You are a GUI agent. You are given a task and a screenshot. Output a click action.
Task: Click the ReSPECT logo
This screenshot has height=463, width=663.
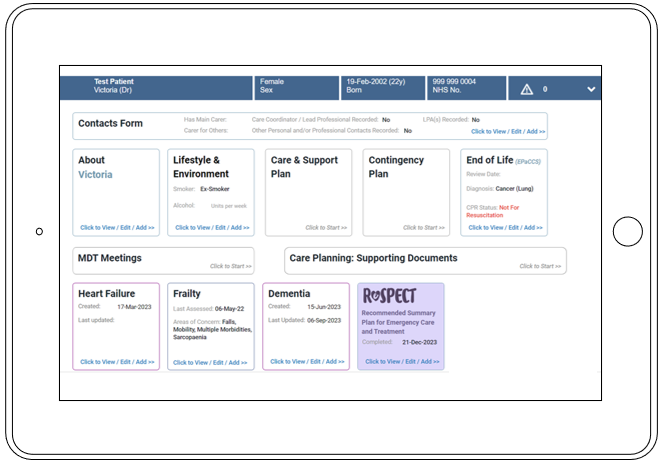point(389,297)
